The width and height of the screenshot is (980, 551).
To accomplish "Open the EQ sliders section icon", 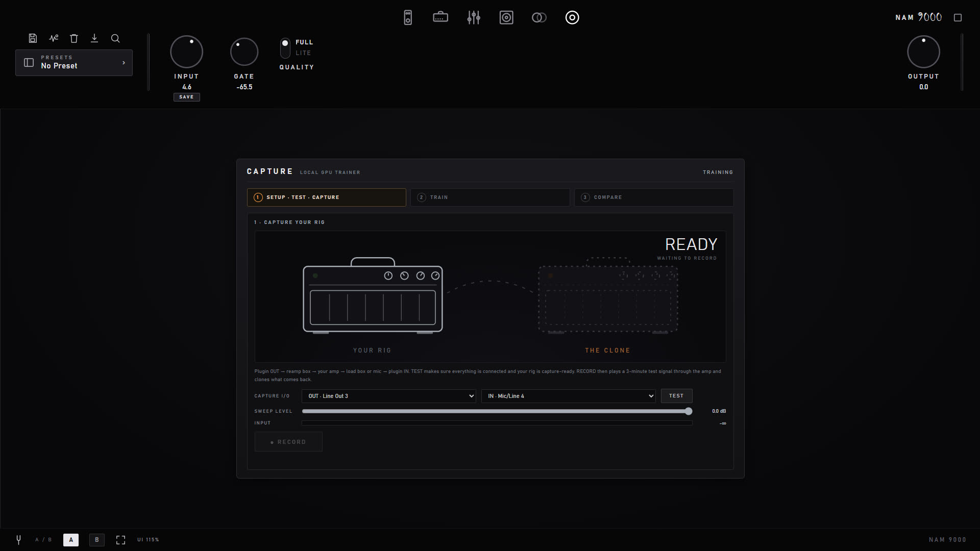I will pos(474,17).
